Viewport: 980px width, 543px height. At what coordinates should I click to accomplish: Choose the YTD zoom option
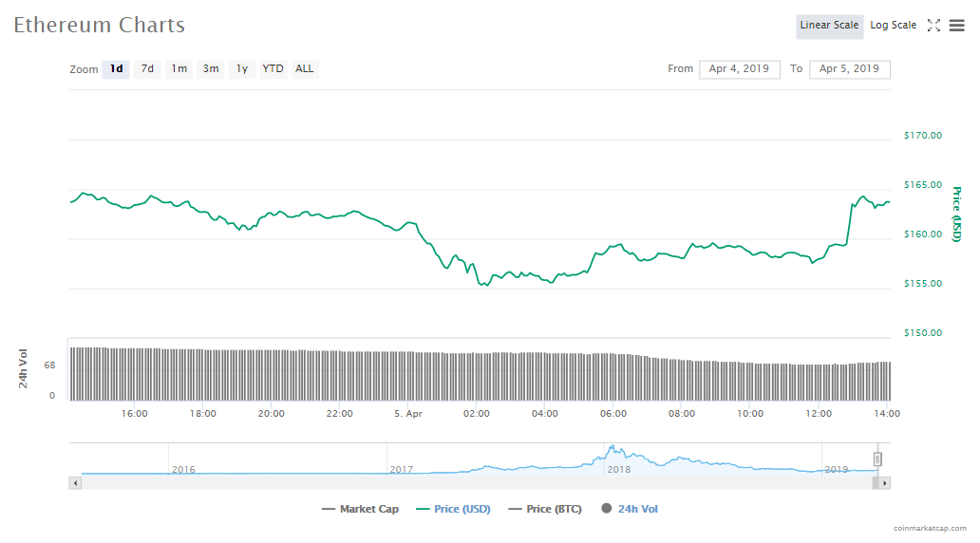pos(273,69)
